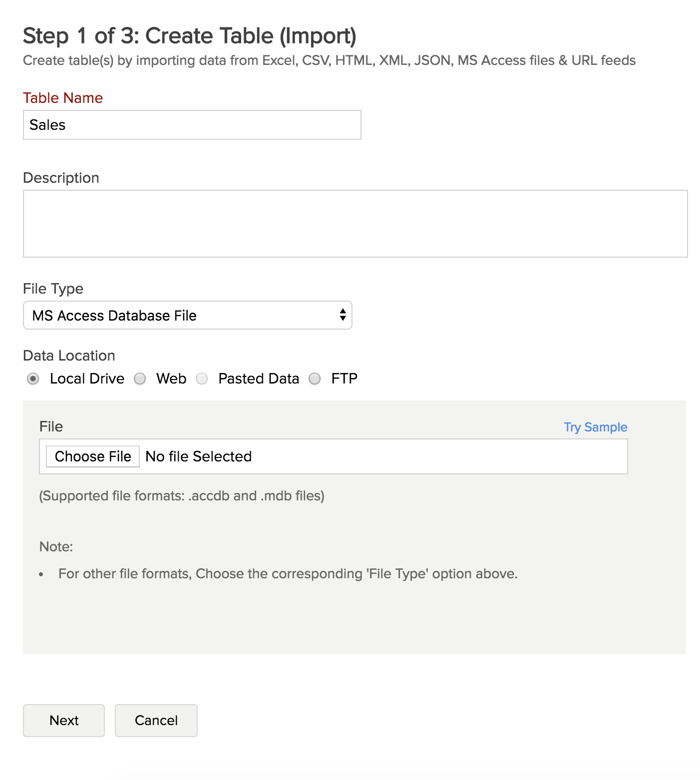
Task: Click the 'FTP' label text
Action: point(345,379)
